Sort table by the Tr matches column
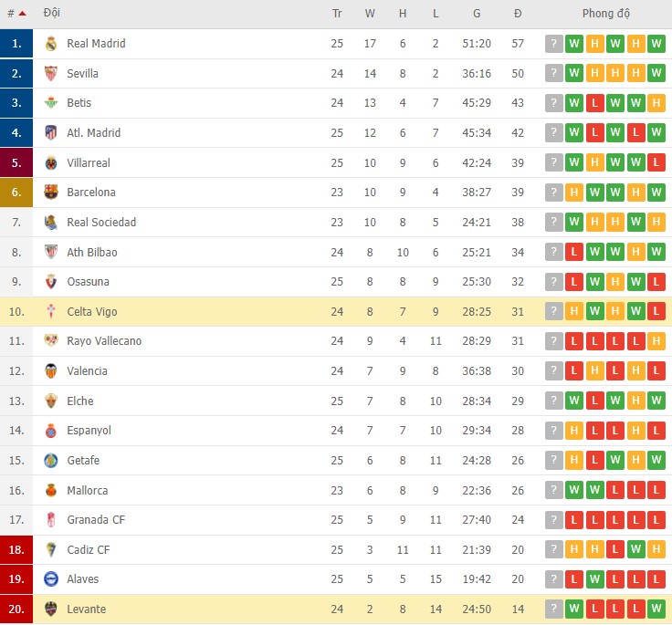Image resolution: width=672 pixels, height=625 pixels. point(337,14)
